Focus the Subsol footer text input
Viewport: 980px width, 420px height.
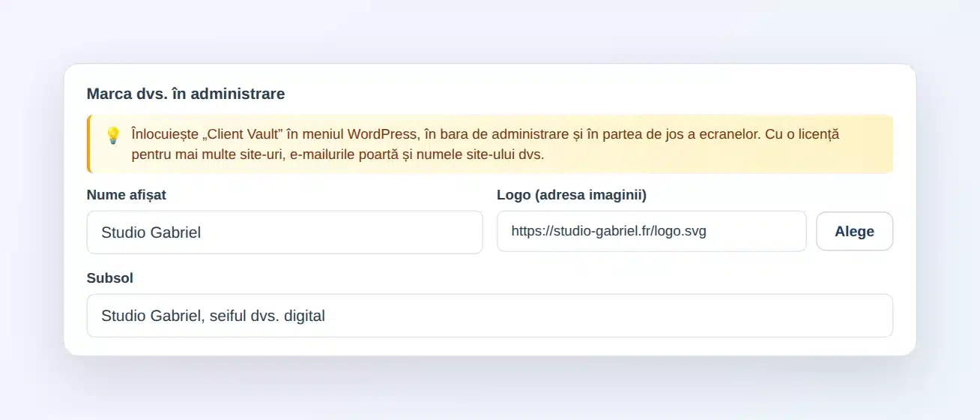490,315
